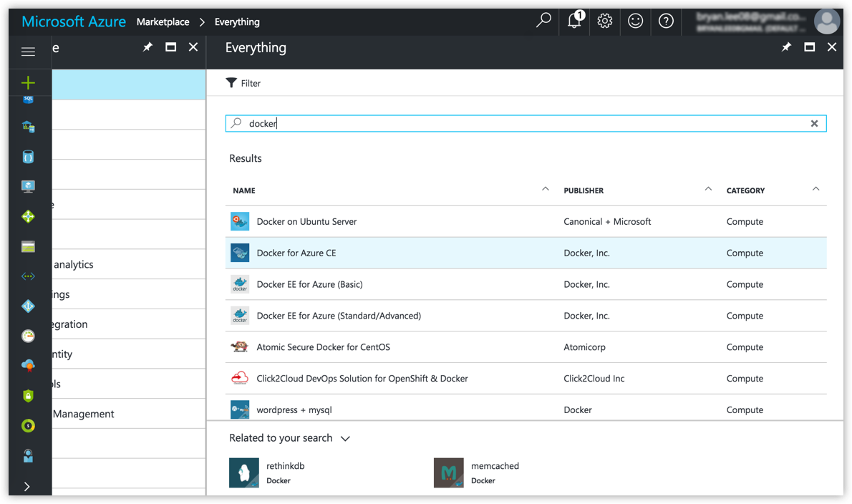Pin the Everything blade

(786, 47)
